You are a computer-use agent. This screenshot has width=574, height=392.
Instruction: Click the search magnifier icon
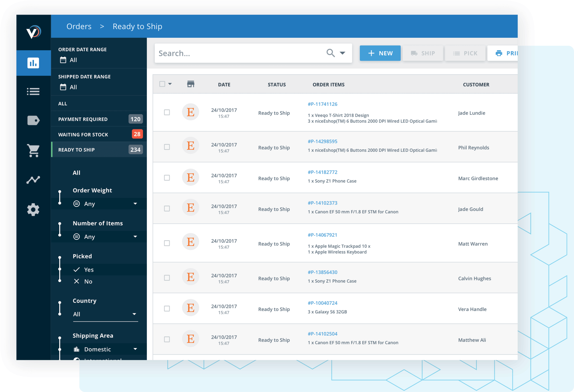point(330,53)
